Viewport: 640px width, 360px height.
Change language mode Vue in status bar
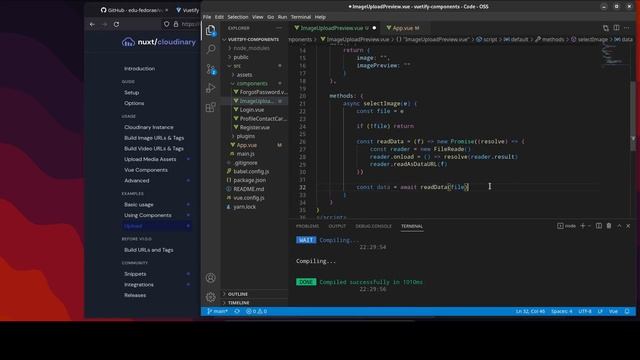tap(613, 311)
